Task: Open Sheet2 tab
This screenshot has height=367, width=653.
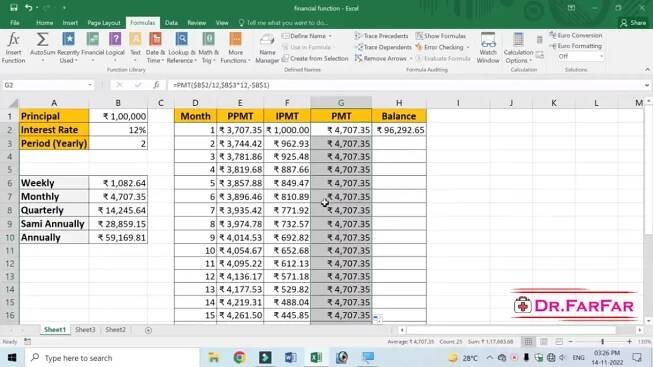Action: pyautogui.click(x=115, y=330)
